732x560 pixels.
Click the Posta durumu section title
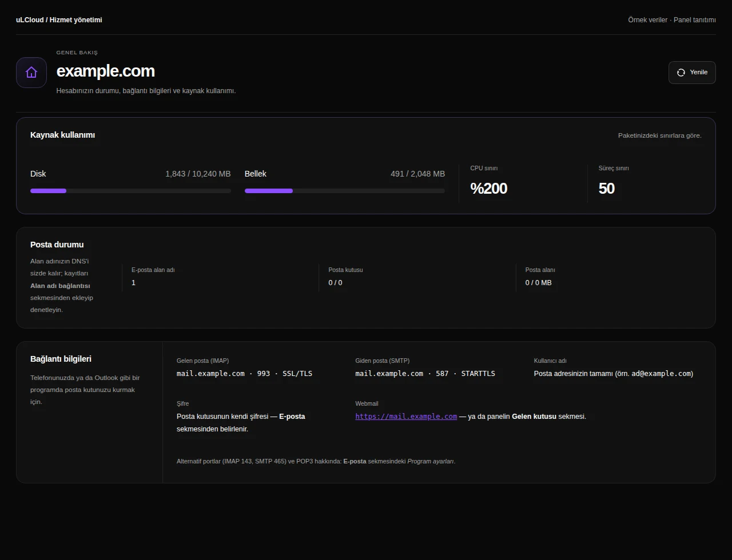tap(57, 245)
